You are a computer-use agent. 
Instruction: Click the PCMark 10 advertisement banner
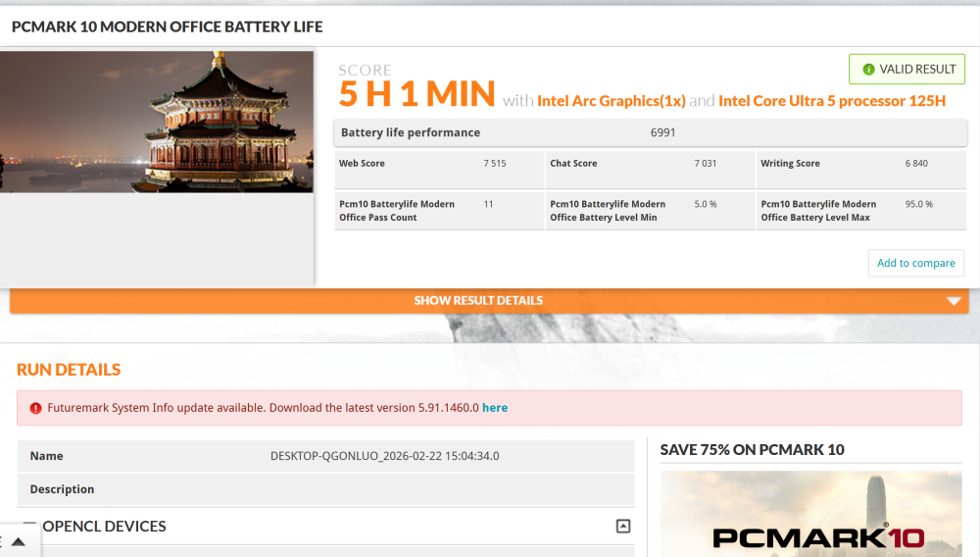click(x=810, y=515)
